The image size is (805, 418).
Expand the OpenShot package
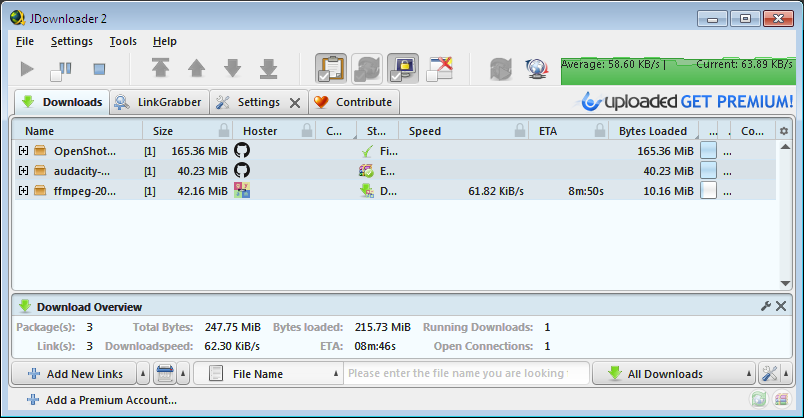[23, 150]
